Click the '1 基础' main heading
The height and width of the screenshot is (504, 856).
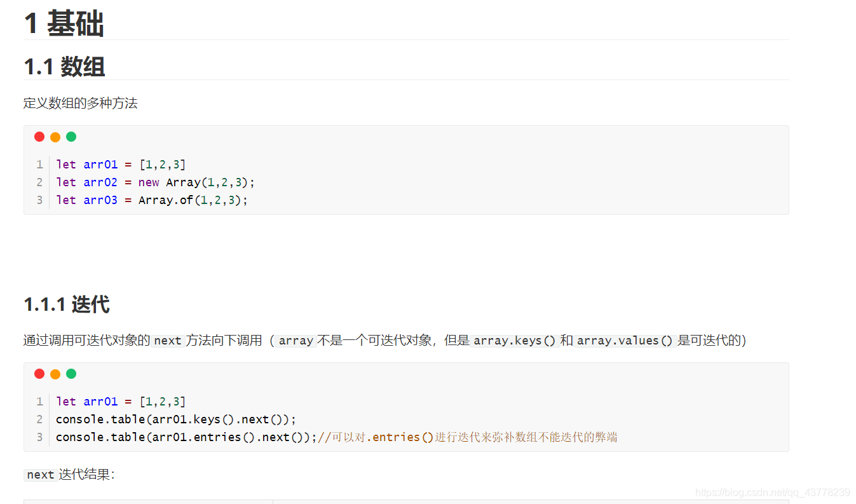[64, 24]
